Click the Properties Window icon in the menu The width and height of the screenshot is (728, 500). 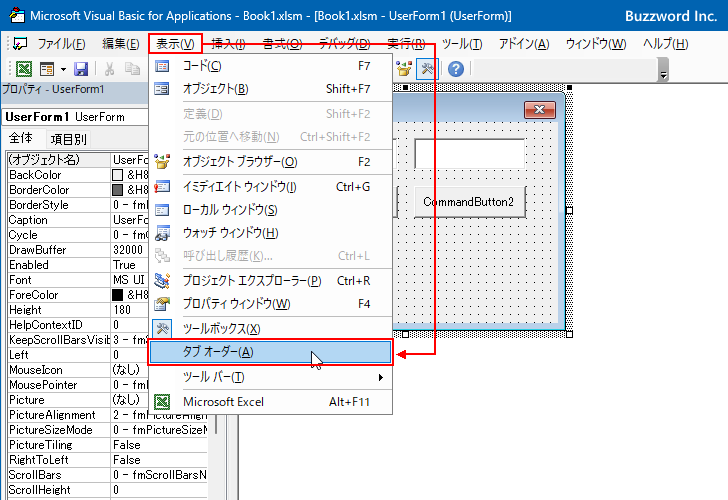click(162, 304)
